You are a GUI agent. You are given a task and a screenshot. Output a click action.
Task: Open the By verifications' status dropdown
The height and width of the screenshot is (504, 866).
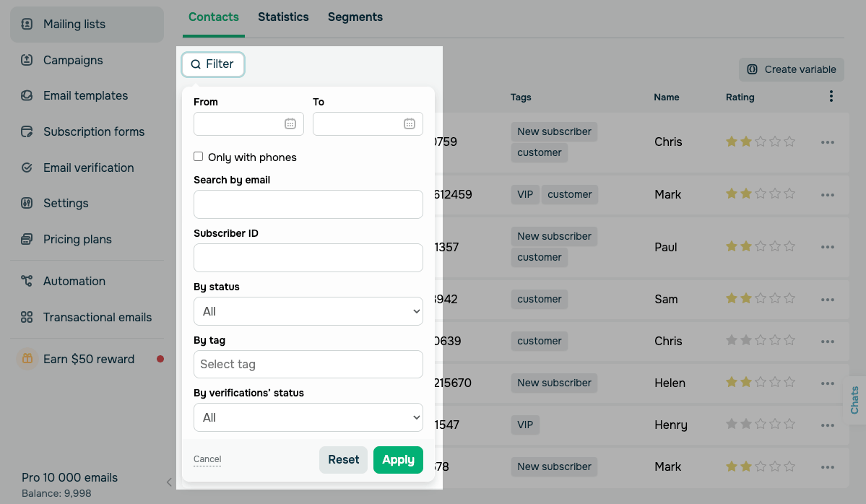pos(308,417)
